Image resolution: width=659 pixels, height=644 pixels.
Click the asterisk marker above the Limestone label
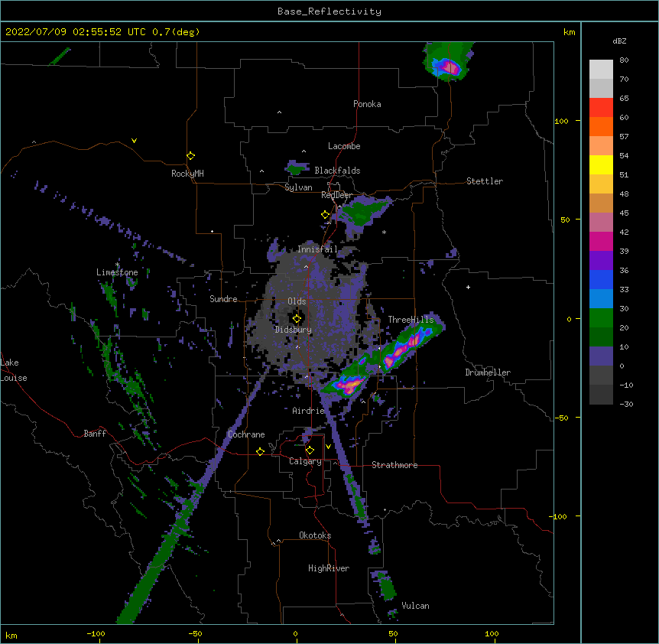coord(117,265)
